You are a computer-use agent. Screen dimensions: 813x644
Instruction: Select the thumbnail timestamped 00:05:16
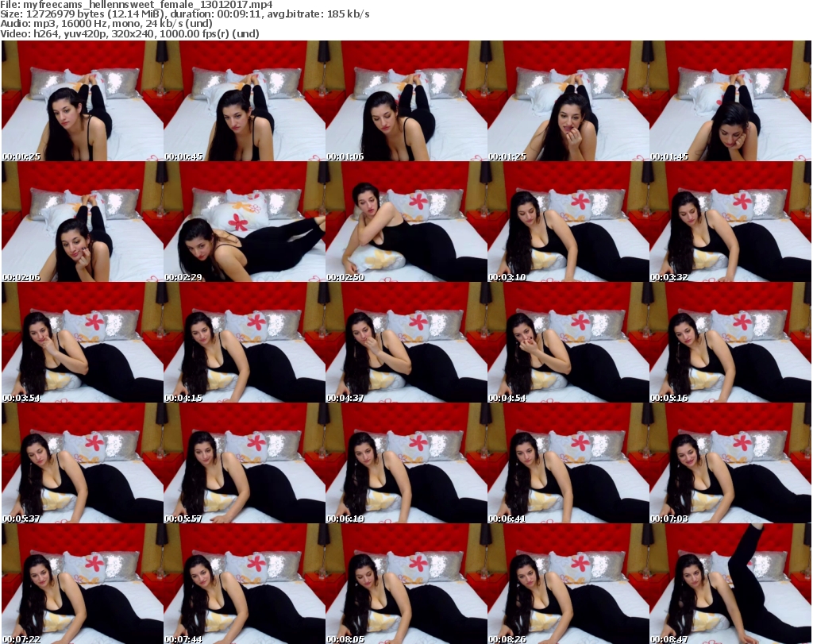[x=730, y=342]
